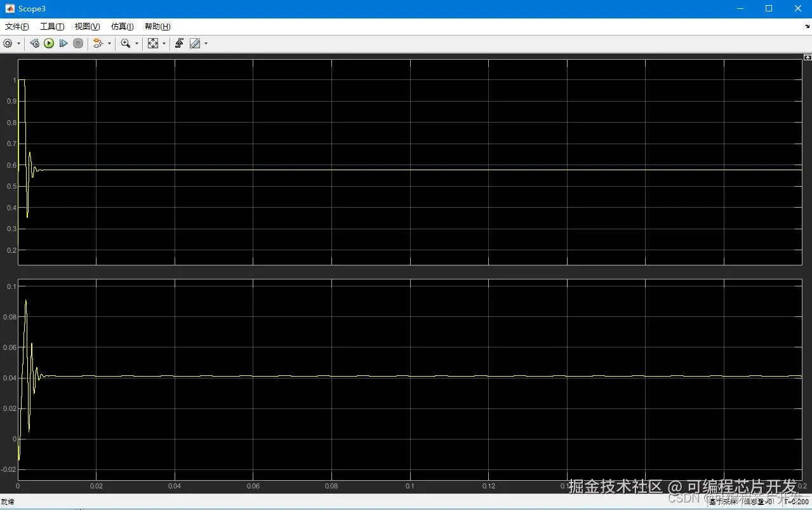Click the grey stop simulation button

coord(78,43)
